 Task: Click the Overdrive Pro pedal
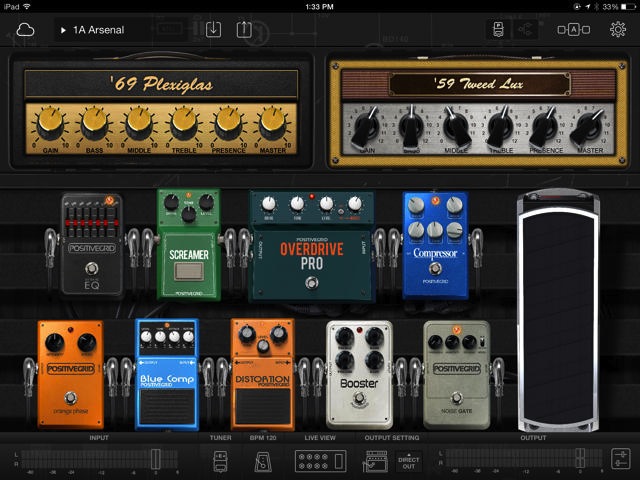[313, 250]
